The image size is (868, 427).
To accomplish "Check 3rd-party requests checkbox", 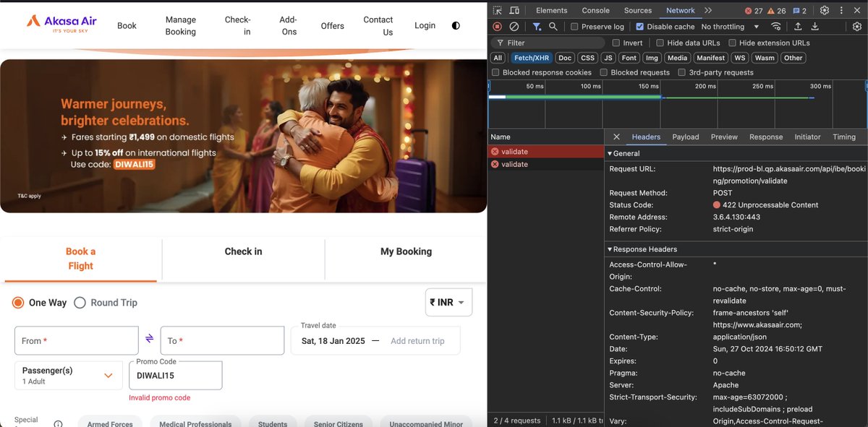I will pos(681,72).
